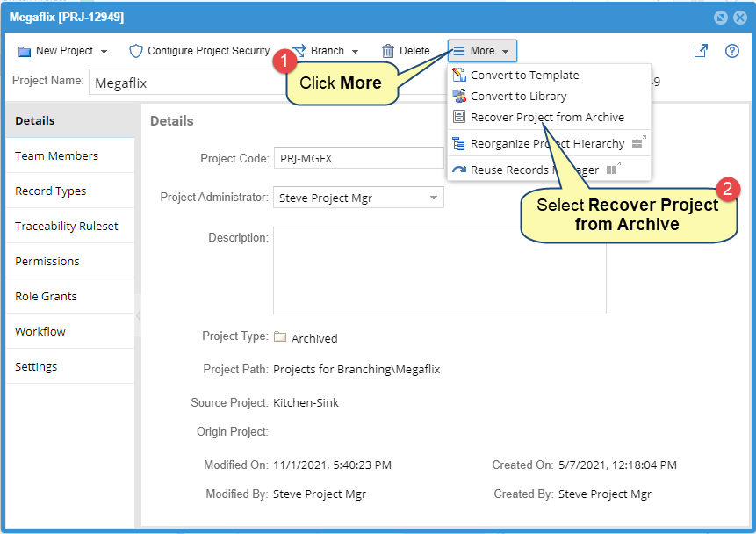Choose Convert to Library menu item
Screen dimensions: 756x534
click(549, 96)
